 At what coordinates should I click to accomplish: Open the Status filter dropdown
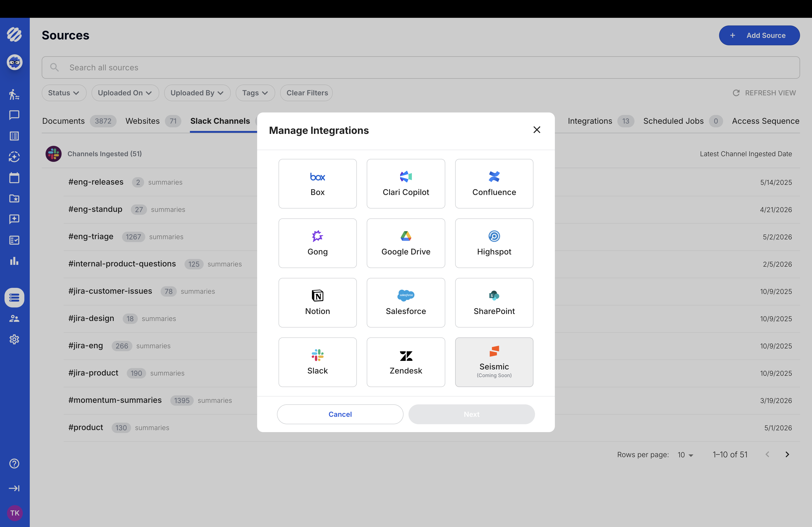click(x=64, y=93)
